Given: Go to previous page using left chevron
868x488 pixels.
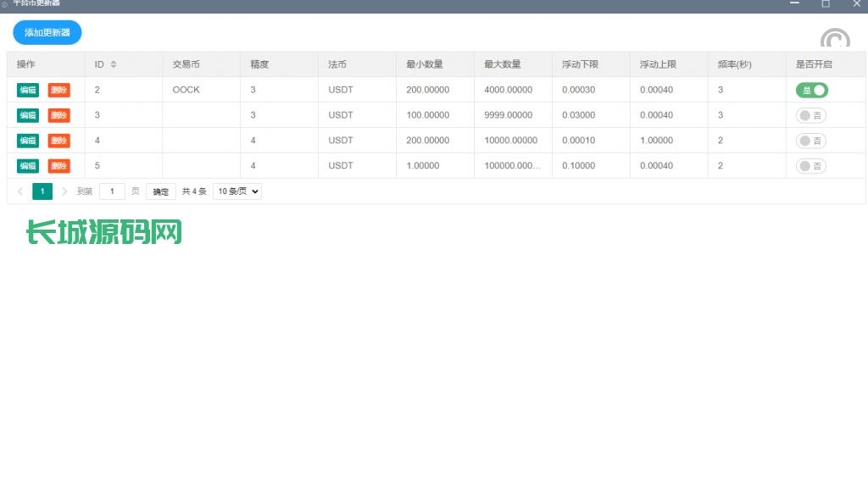Looking at the screenshot, I should click(20, 191).
